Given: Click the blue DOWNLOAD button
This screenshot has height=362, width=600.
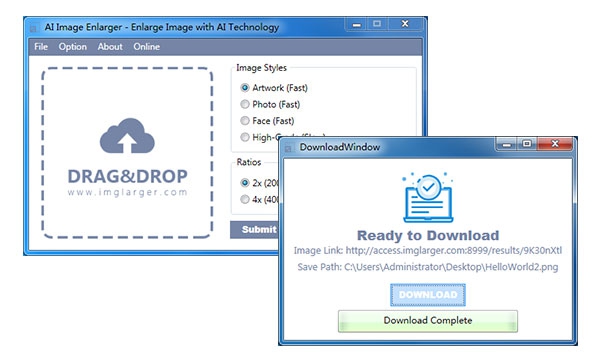Looking at the screenshot, I should pyautogui.click(x=428, y=295).
